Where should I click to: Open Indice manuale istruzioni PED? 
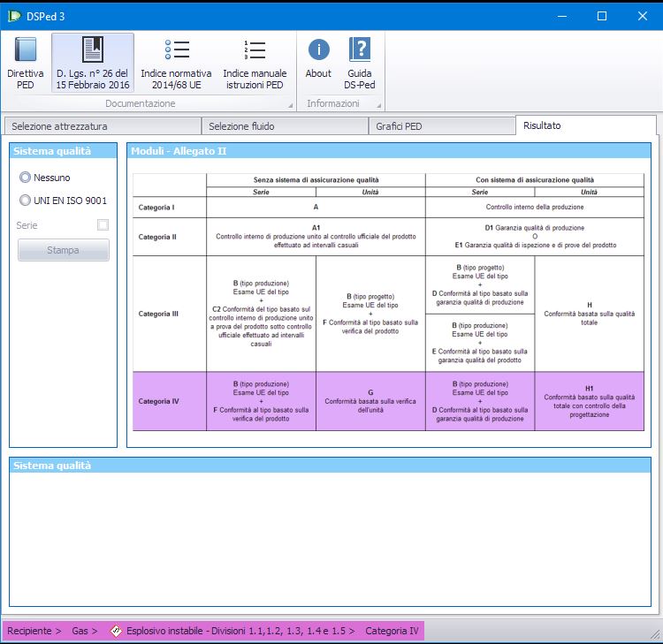coord(255,63)
